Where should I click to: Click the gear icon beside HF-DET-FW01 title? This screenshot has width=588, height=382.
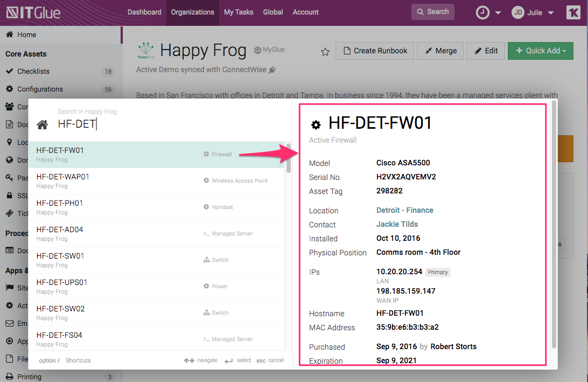[x=316, y=125]
